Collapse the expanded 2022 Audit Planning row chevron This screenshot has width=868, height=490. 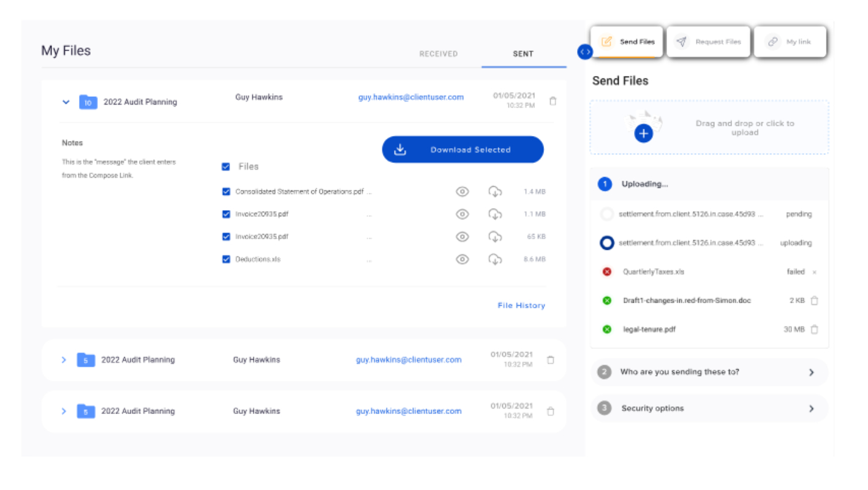(x=66, y=102)
